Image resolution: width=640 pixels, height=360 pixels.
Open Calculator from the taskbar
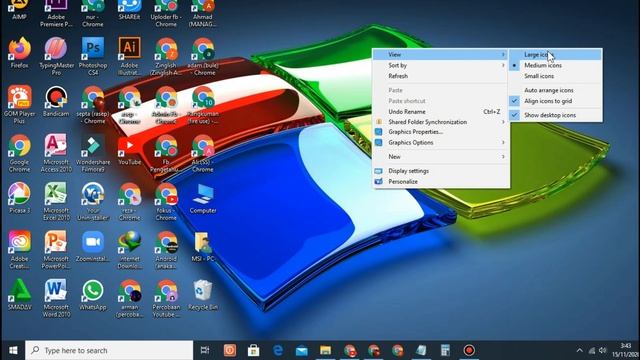coord(445,350)
